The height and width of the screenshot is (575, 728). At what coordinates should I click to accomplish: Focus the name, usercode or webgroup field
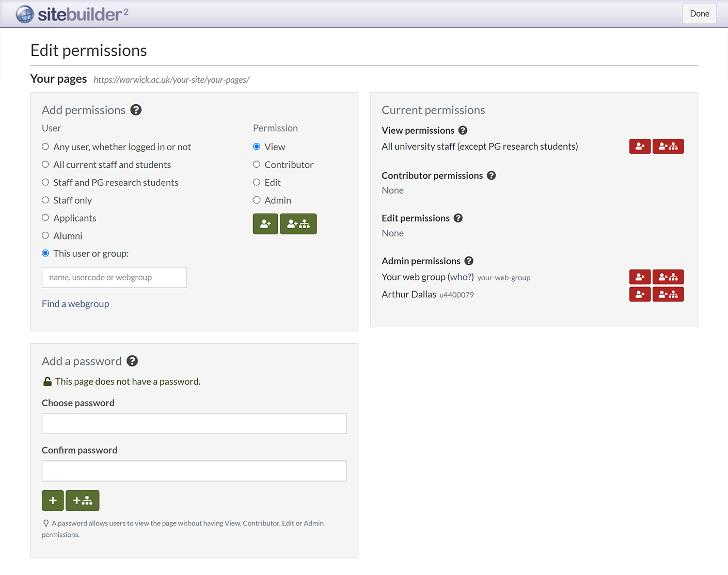(x=114, y=277)
